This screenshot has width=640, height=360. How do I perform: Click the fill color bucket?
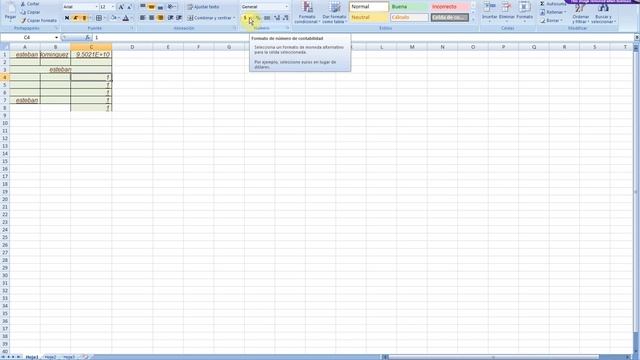[x=114, y=18]
